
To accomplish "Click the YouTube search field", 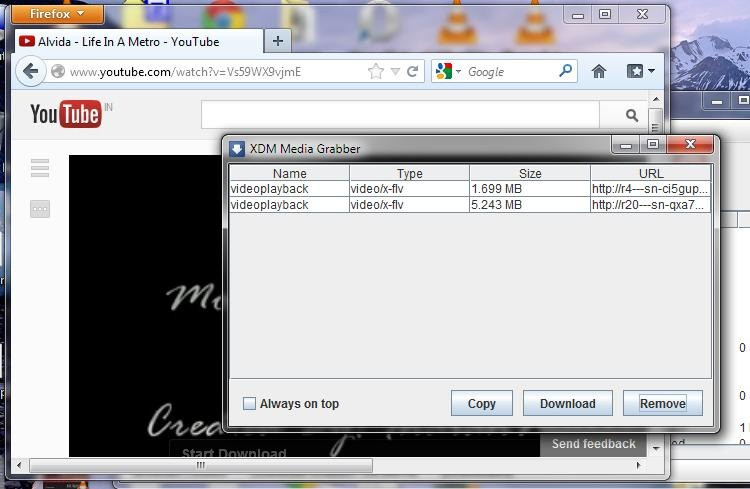I will 400,115.
